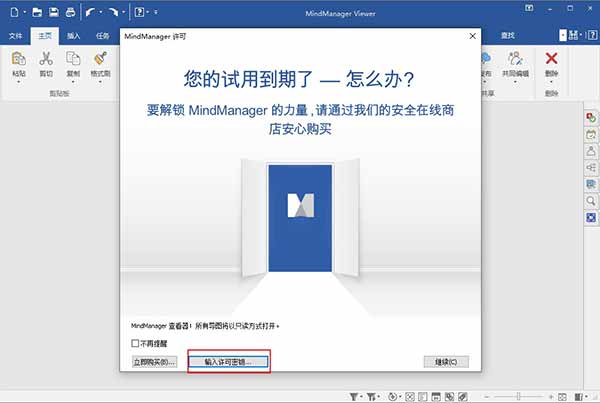Open the map parts side panel icon
The height and width of the screenshot is (403, 600).
(591, 167)
